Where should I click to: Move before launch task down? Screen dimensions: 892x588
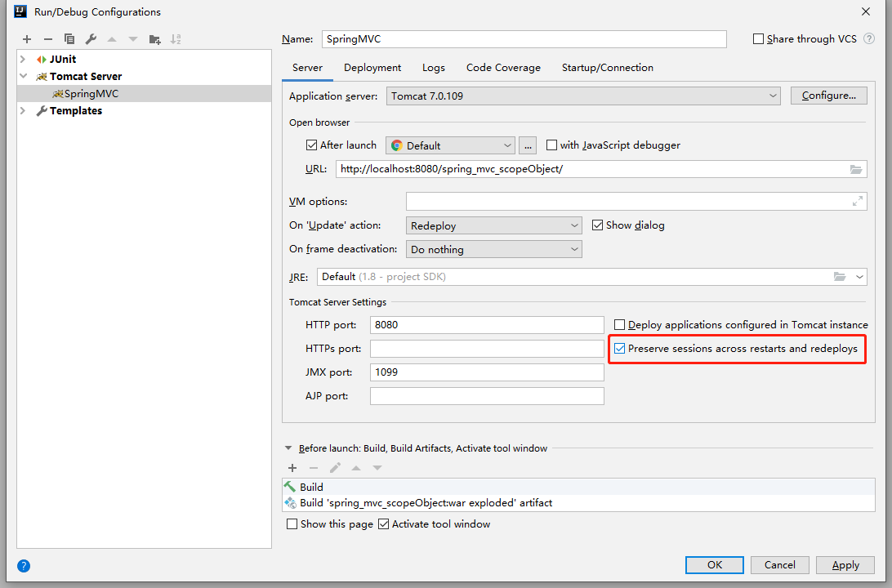point(377,468)
